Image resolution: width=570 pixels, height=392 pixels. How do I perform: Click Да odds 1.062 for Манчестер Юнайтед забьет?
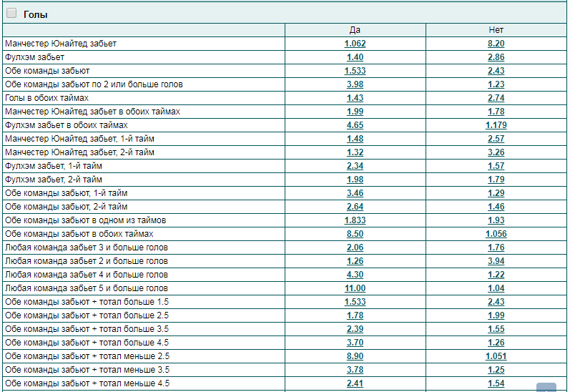[x=355, y=44]
